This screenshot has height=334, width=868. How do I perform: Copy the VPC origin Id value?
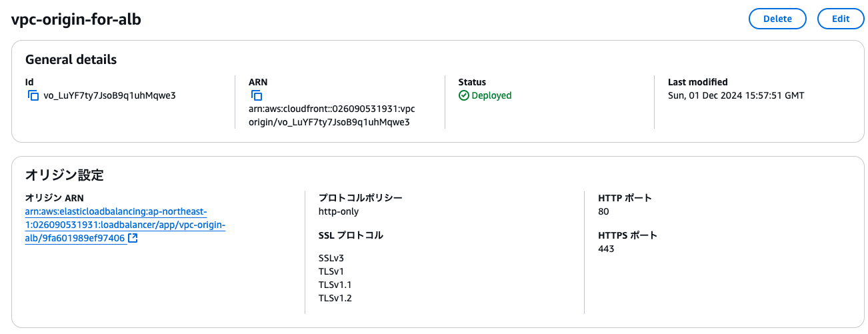pos(33,95)
